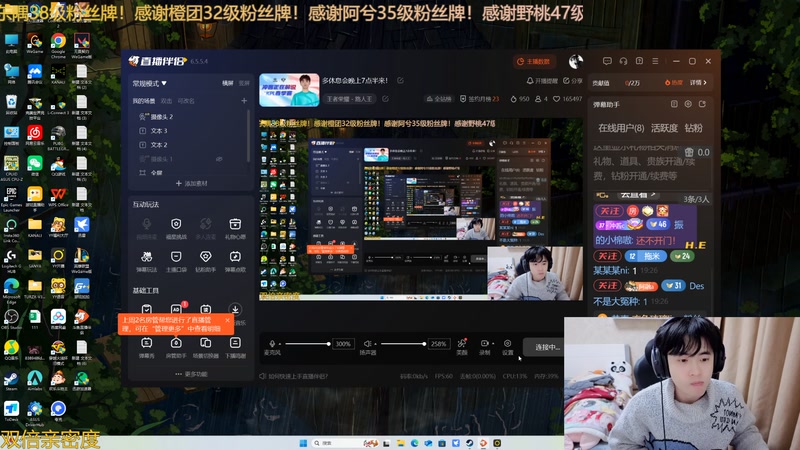This screenshot has width=800, height=450.
Task: Open speaker device arrow dropdown
Action: pyautogui.click(x=375, y=344)
